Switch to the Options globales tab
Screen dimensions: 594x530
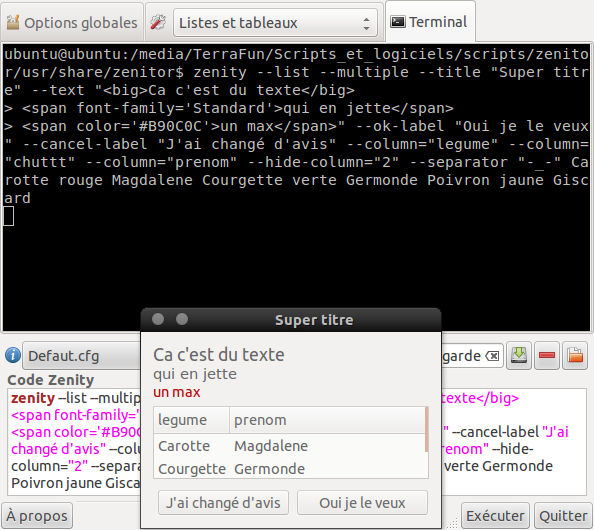pyautogui.click(x=72, y=22)
